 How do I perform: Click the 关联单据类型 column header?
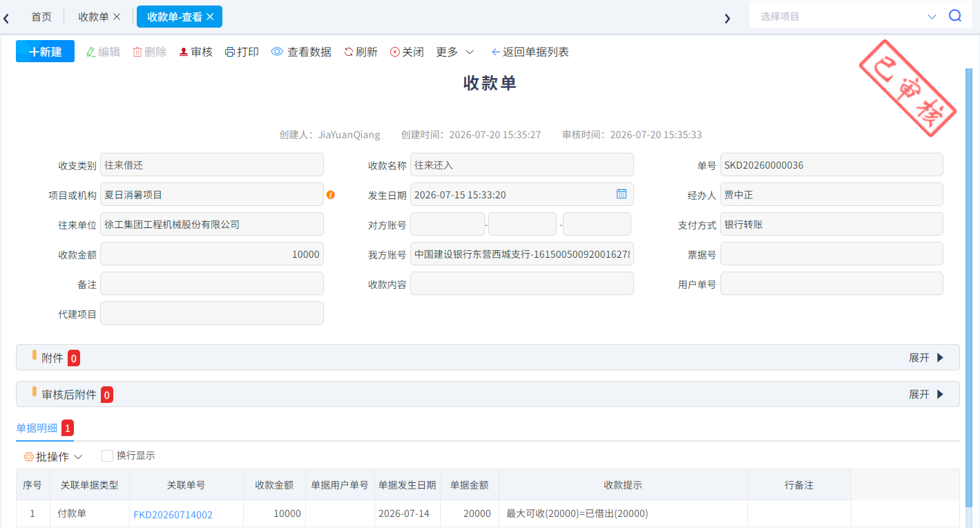click(x=90, y=485)
